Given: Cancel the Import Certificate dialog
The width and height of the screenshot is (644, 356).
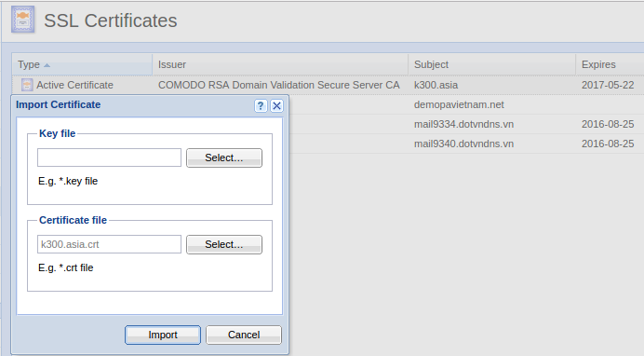Looking at the screenshot, I should (x=244, y=335).
